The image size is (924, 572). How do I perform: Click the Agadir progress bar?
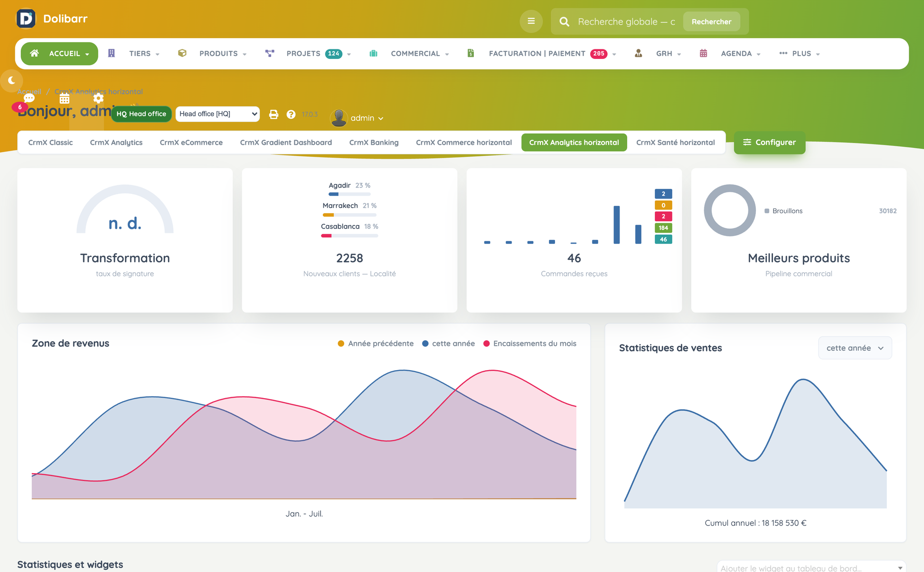tap(349, 194)
